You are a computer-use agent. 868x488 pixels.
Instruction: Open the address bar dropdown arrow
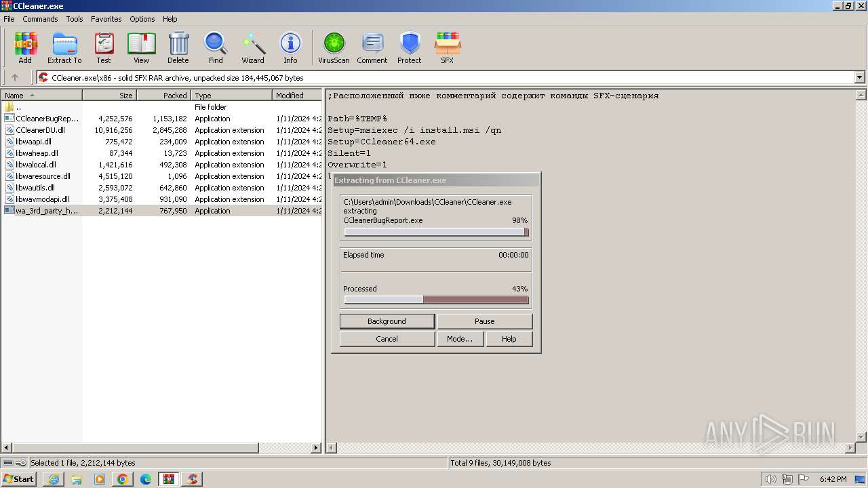click(860, 77)
